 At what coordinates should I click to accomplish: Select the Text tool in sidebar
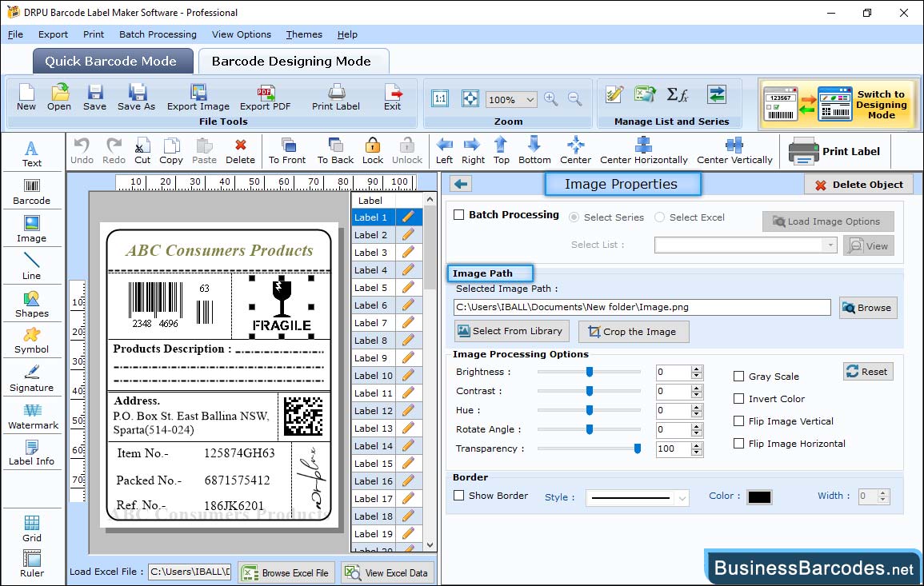[32, 153]
